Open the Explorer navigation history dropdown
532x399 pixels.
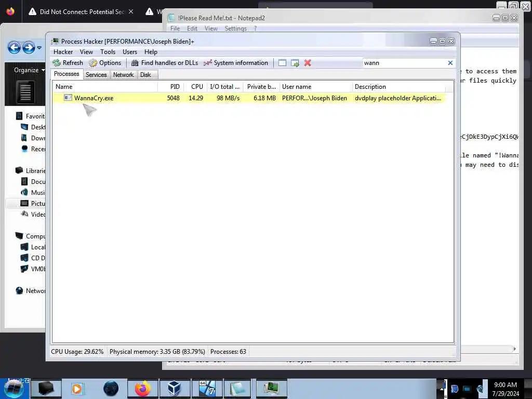point(39,48)
